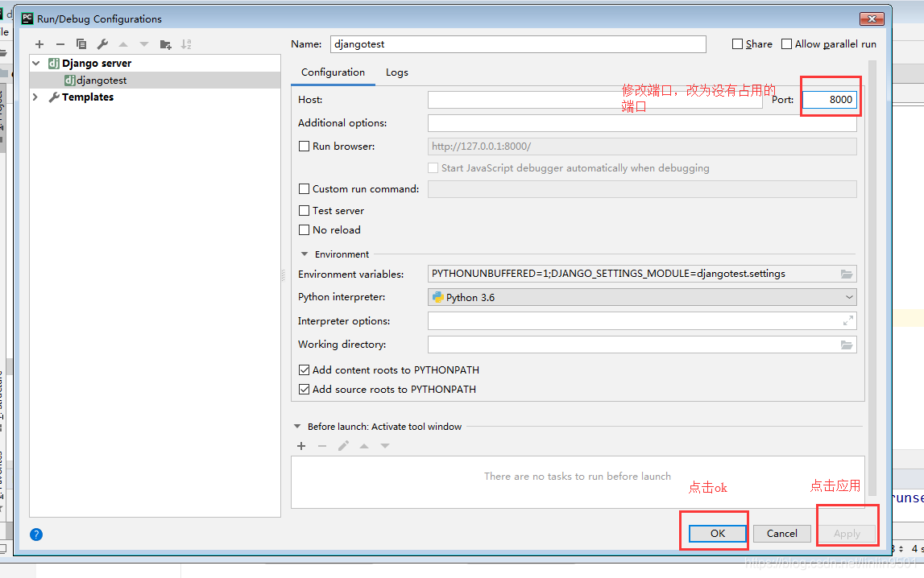Add a new run configuration
Screen dimensions: 924x578
pyautogui.click(x=39, y=43)
